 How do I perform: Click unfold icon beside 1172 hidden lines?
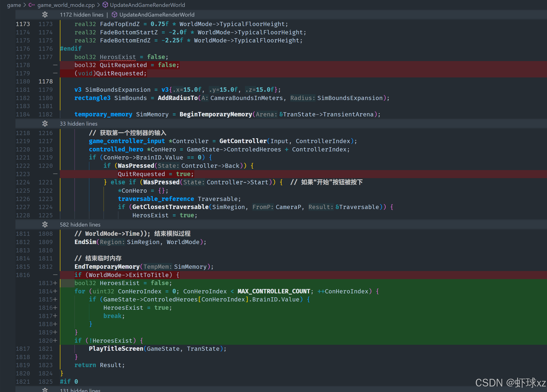pos(45,15)
